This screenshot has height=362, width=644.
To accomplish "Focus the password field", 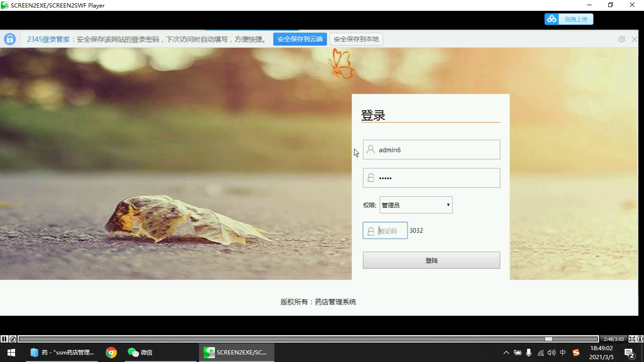I will tap(431, 178).
